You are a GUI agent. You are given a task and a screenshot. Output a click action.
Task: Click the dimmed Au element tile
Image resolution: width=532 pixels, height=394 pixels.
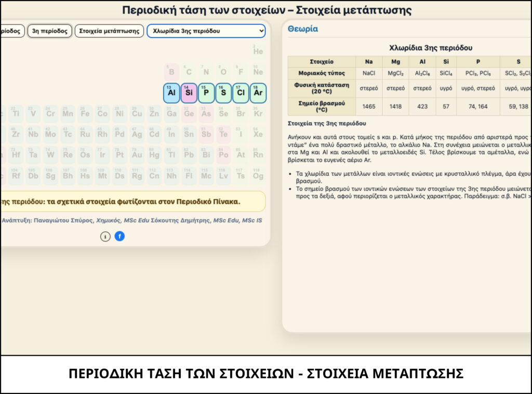click(x=137, y=155)
